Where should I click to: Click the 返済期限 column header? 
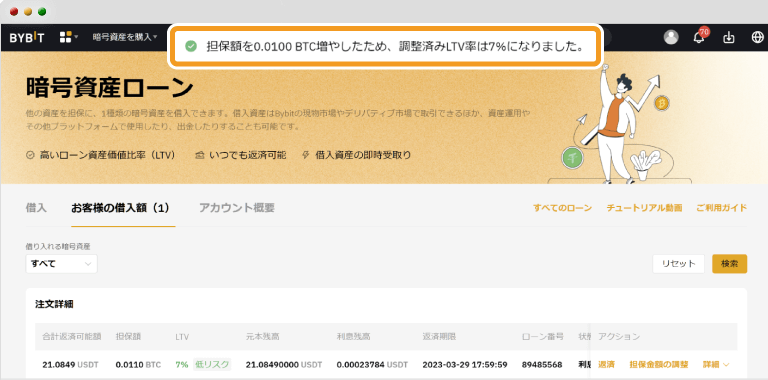pos(439,336)
